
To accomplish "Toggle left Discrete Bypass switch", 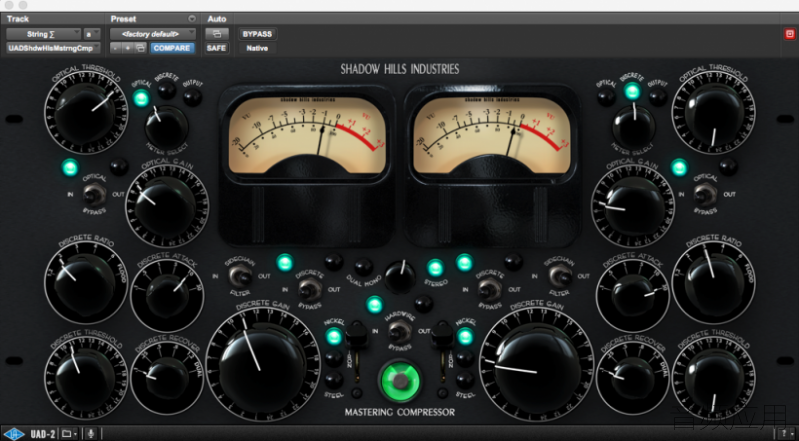I will coord(309,290).
